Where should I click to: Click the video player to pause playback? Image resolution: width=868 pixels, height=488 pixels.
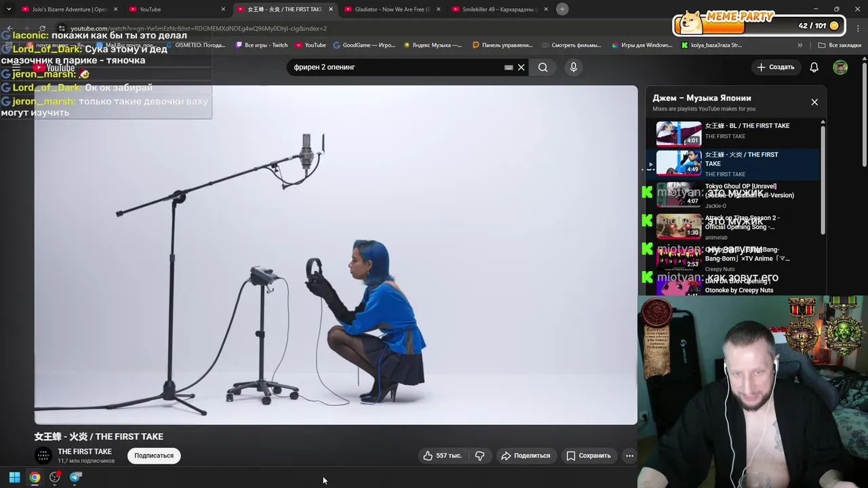tap(336, 255)
